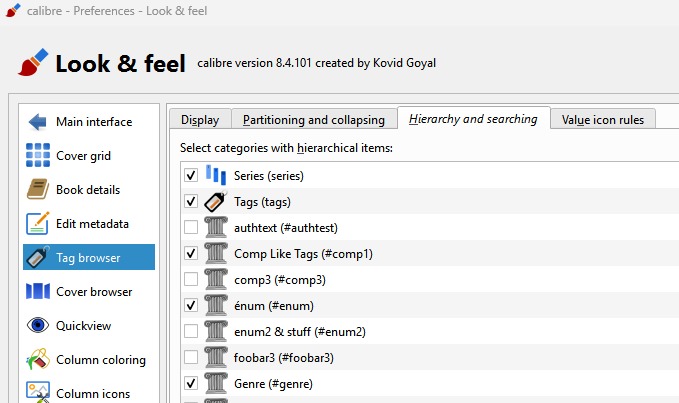
Task: Select the Tag browser icon
Action: (38, 258)
